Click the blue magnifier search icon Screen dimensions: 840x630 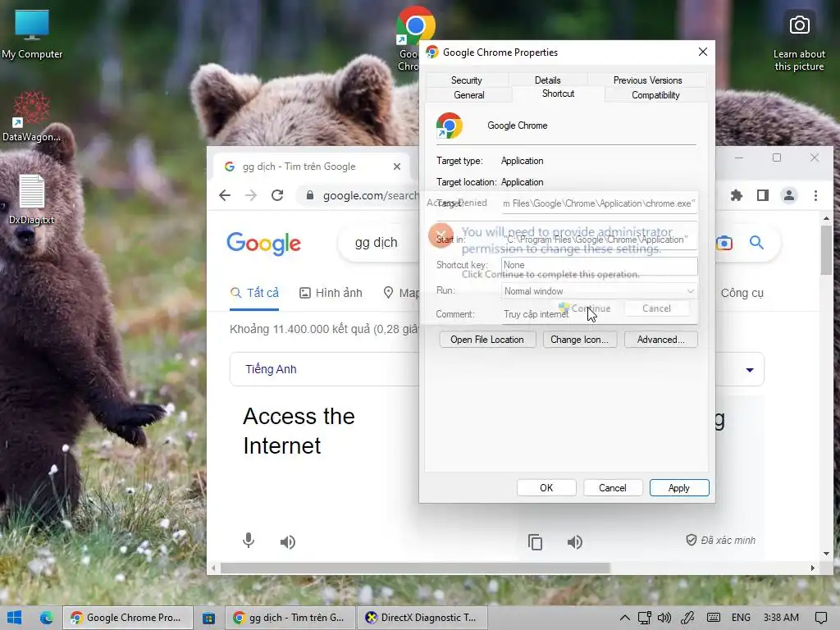(756, 243)
